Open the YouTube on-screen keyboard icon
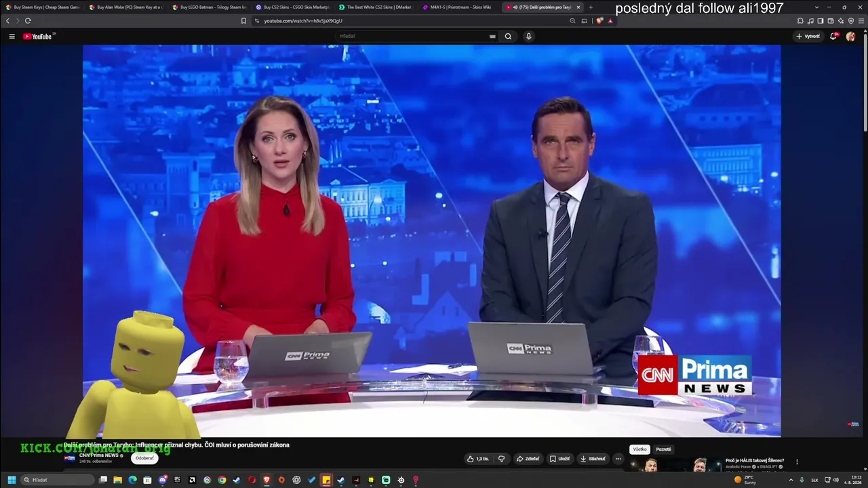 [x=492, y=37]
